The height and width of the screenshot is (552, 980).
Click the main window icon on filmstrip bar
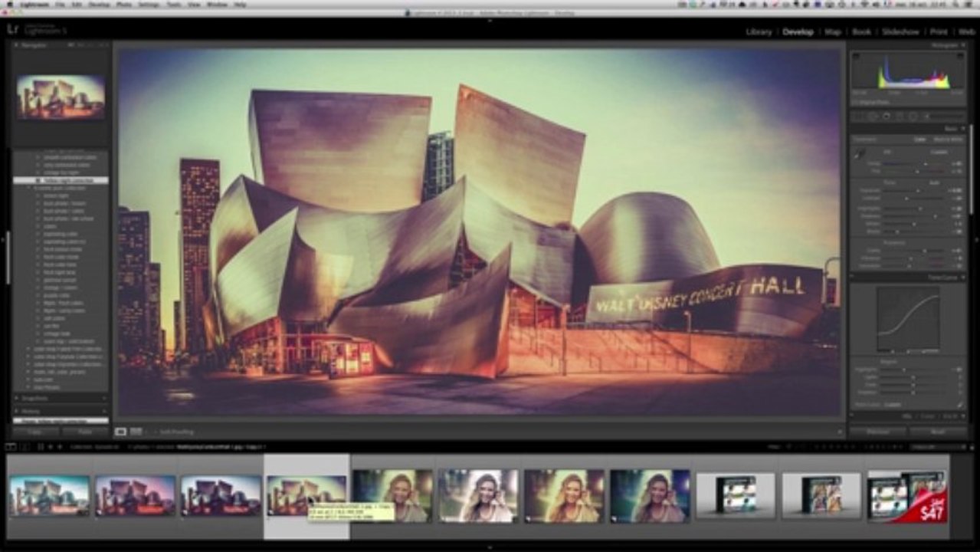[x=10, y=446]
